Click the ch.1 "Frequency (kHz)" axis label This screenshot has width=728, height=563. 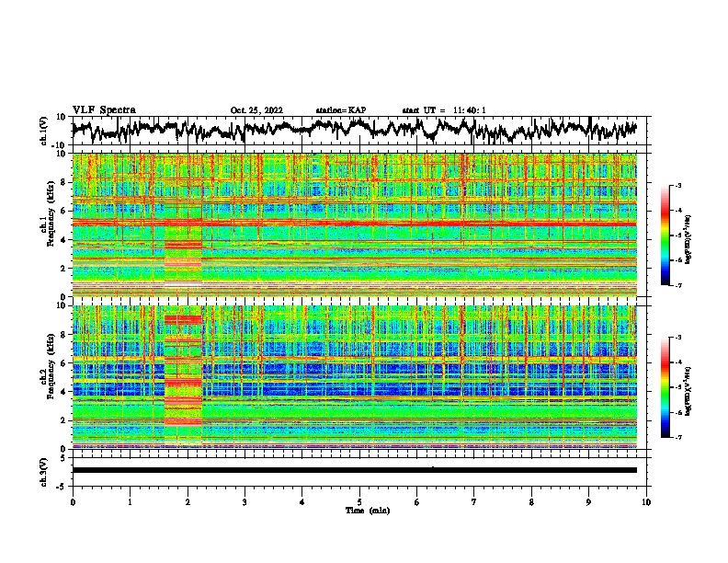pyautogui.click(x=51, y=214)
